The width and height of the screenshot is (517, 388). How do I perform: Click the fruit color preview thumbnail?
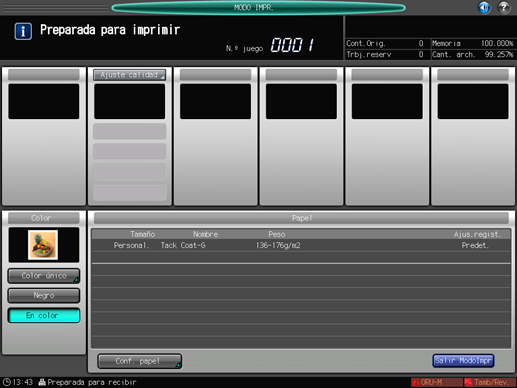click(43, 245)
